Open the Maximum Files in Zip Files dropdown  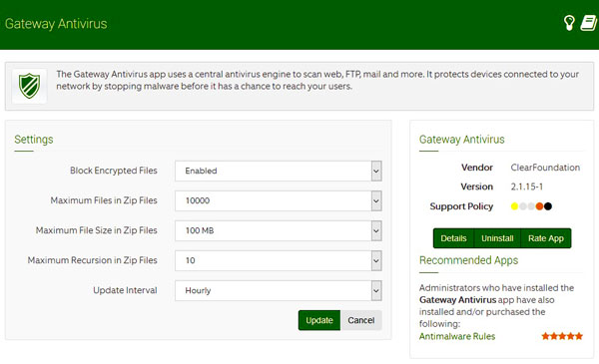[279, 200]
